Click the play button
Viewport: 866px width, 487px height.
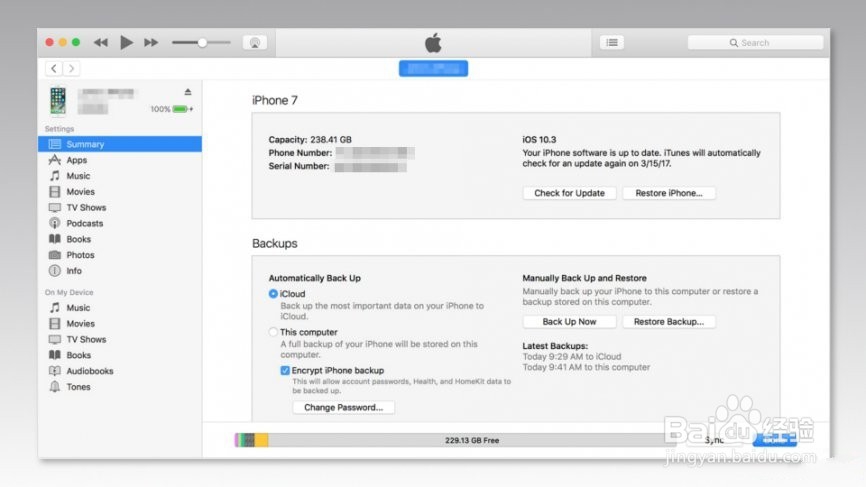tap(126, 43)
